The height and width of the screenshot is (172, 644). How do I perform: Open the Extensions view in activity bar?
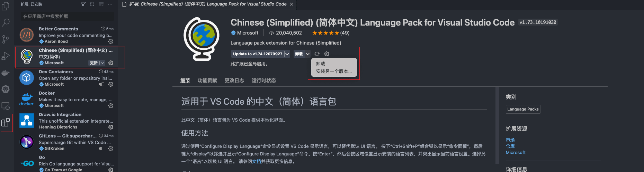click(x=6, y=122)
